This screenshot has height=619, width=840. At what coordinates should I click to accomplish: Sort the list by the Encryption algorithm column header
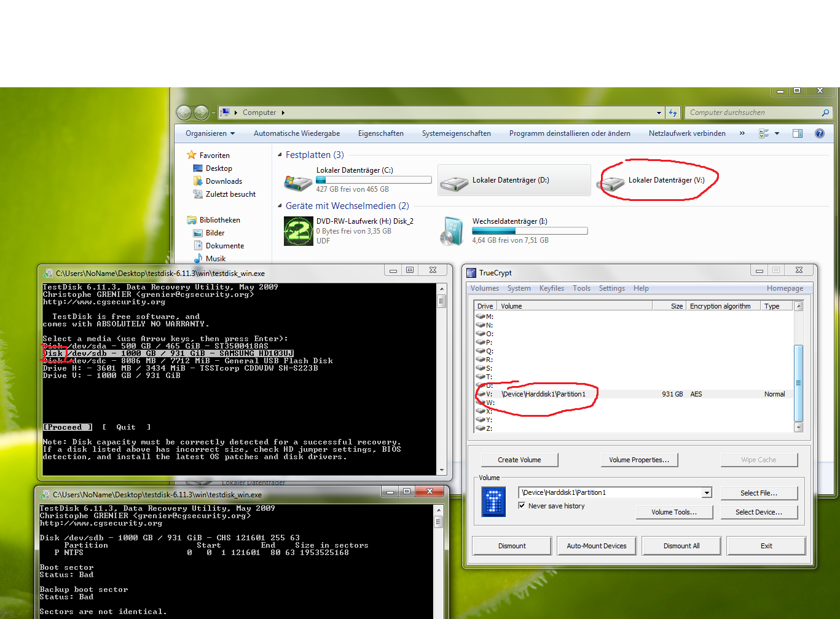723,306
